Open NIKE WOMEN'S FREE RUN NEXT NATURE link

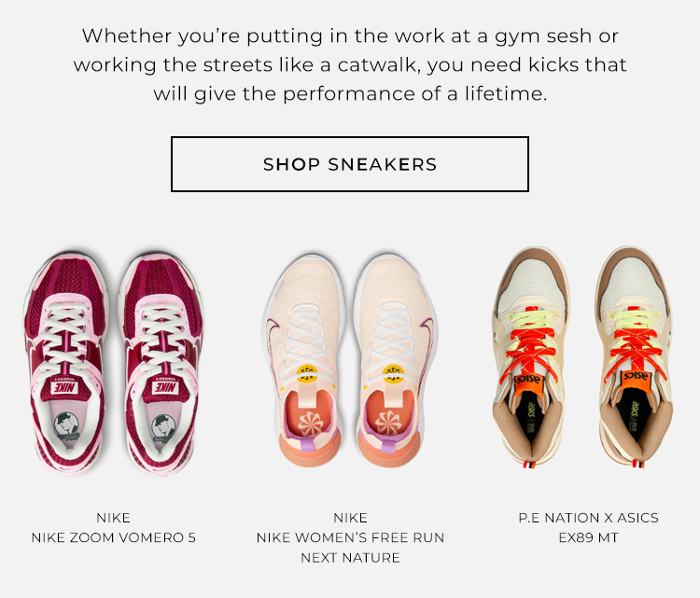(x=350, y=548)
